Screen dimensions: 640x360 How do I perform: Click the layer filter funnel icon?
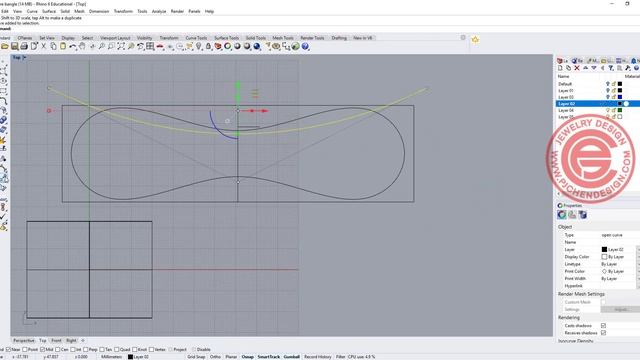611,68
